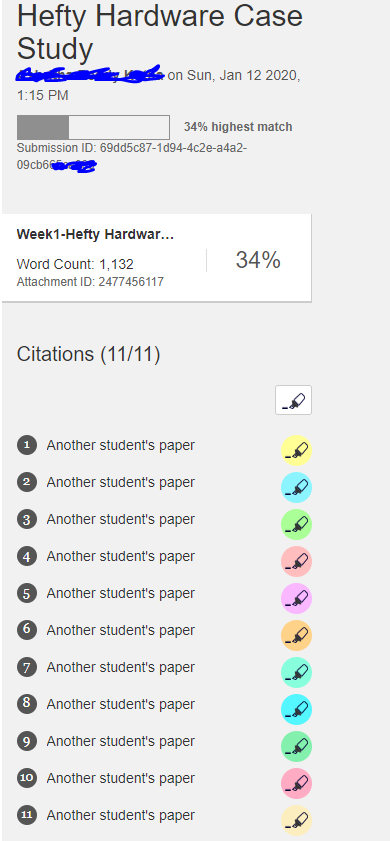This screenshot has width=390, height=841.
Task: Click the number 11 citation badge
Action: point(27,815)
